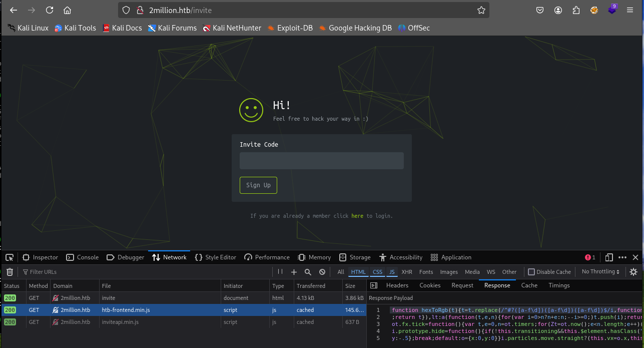
Task: Select the inviteapi.min.js request row
Action: (183, 322)
